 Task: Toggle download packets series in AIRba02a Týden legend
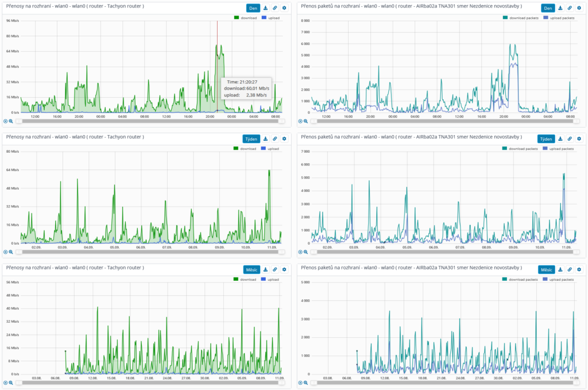coord(520,149)
